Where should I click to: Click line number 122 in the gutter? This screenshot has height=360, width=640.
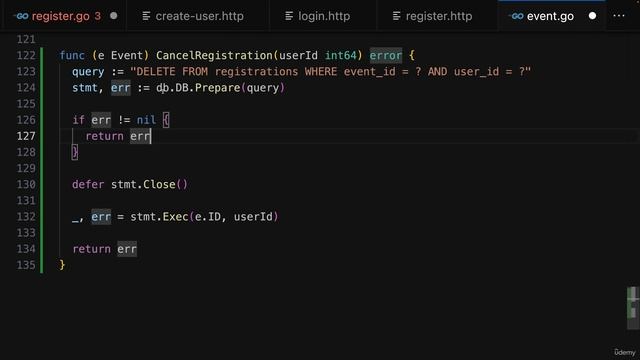[26, 55]
